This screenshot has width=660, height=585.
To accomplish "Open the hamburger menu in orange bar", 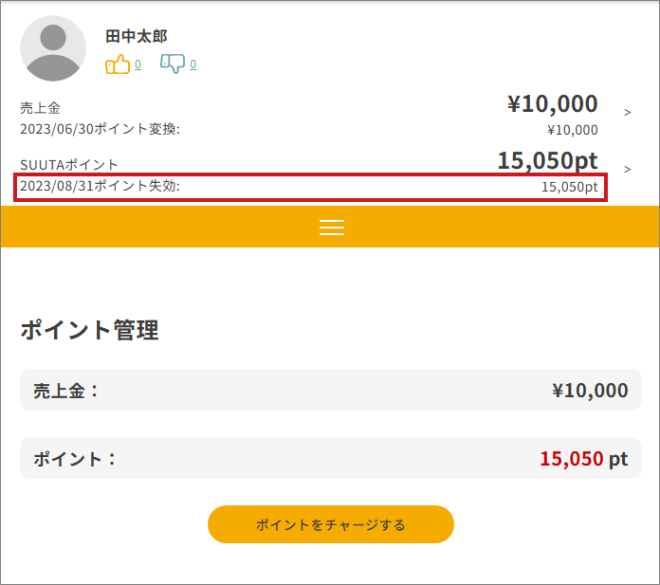I will point(332,227).
